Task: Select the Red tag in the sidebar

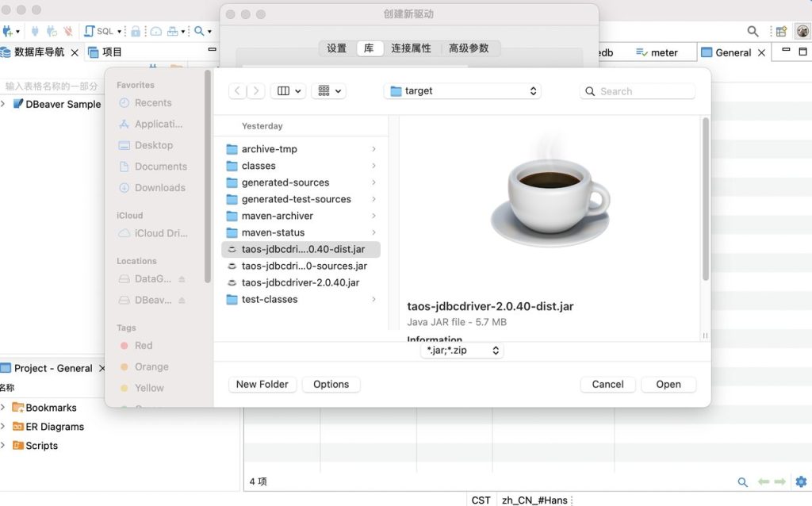Action: [142, 346]
